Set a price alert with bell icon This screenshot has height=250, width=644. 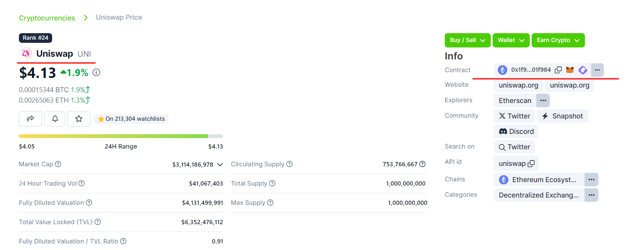tap(55, 119)
